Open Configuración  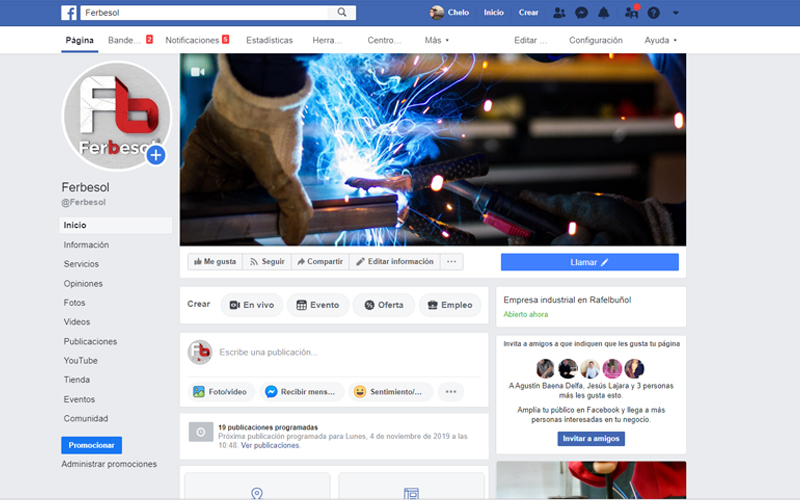[595, 40]
